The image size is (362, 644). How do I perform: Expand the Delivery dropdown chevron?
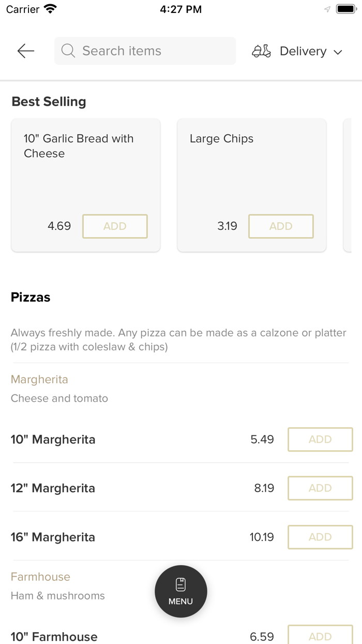click(338, 52)
